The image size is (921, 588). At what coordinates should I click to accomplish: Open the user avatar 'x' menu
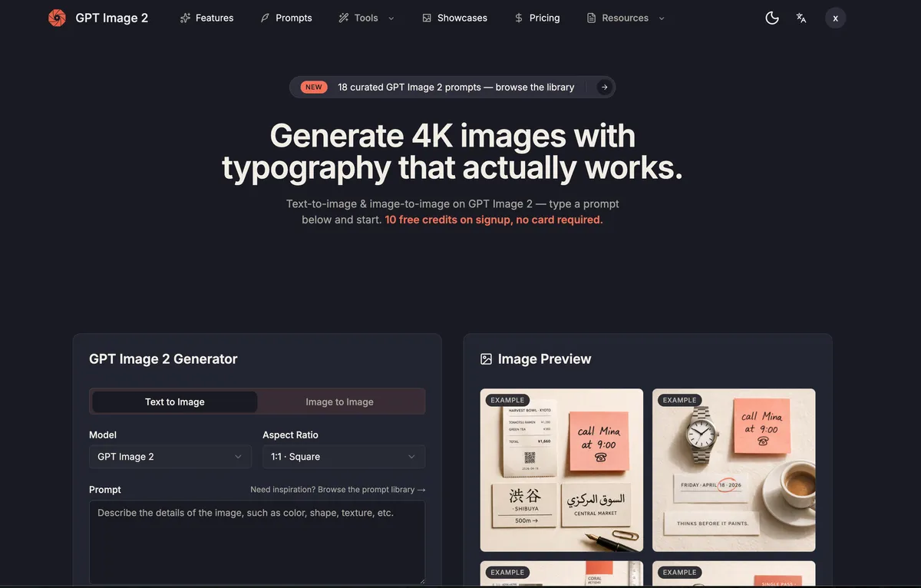coord(835,18)
